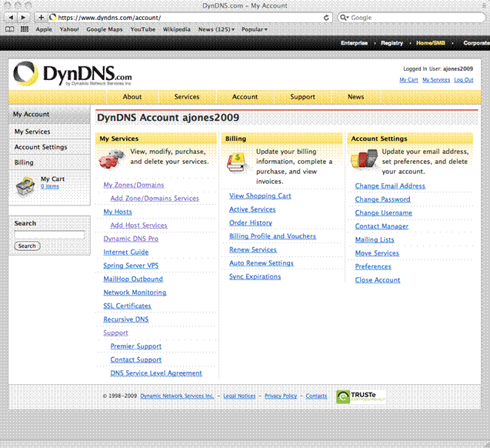The width and height of the screenshot is (490, 448).
Task: Open Order History link
Action: (x=251, y=223)
